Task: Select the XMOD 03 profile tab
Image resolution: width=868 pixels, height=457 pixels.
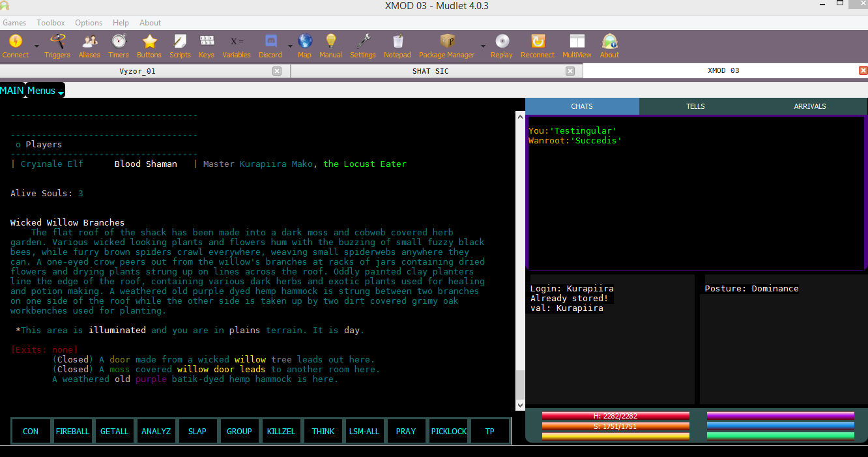Action: [723, 71]
